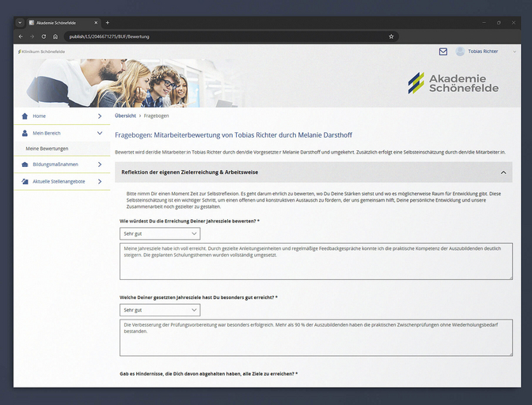Click the Akademie Schönefelde logo
Viewport: 532px width, 405px height.
(x=453, y=83)
